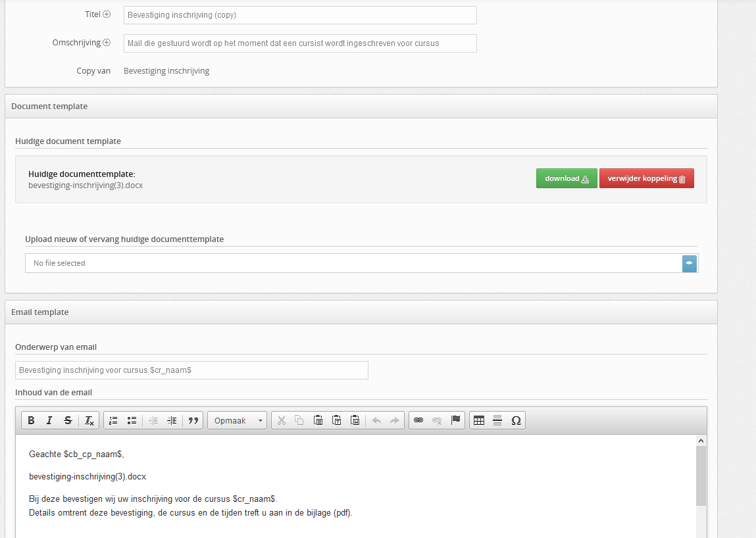Screen dimensions: 756x538
Task: Undo last edit
Action: tap(376, 420)
